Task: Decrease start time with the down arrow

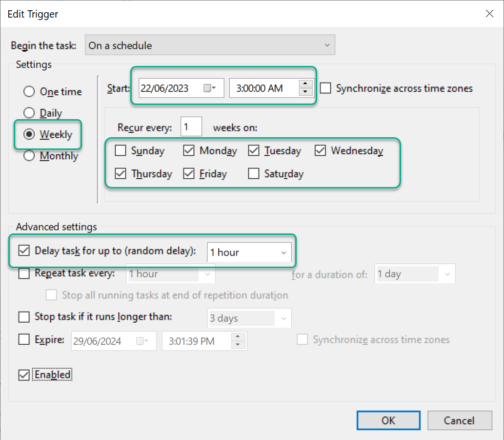Action: pyautogui.click(x=305, y=92)
